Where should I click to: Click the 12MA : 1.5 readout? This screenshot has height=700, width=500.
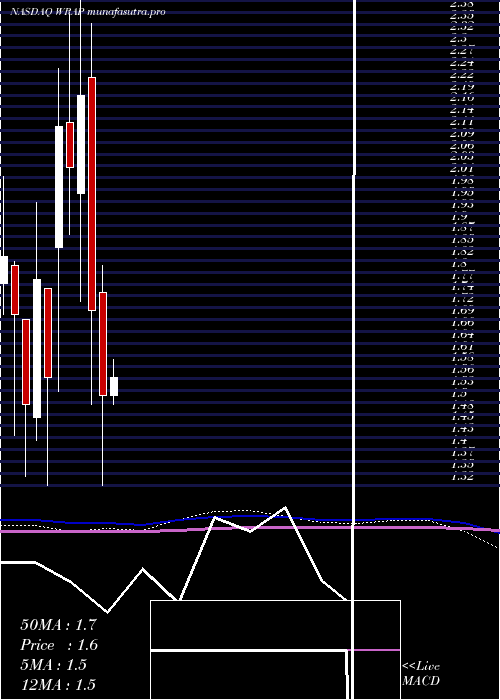(58, 684)
